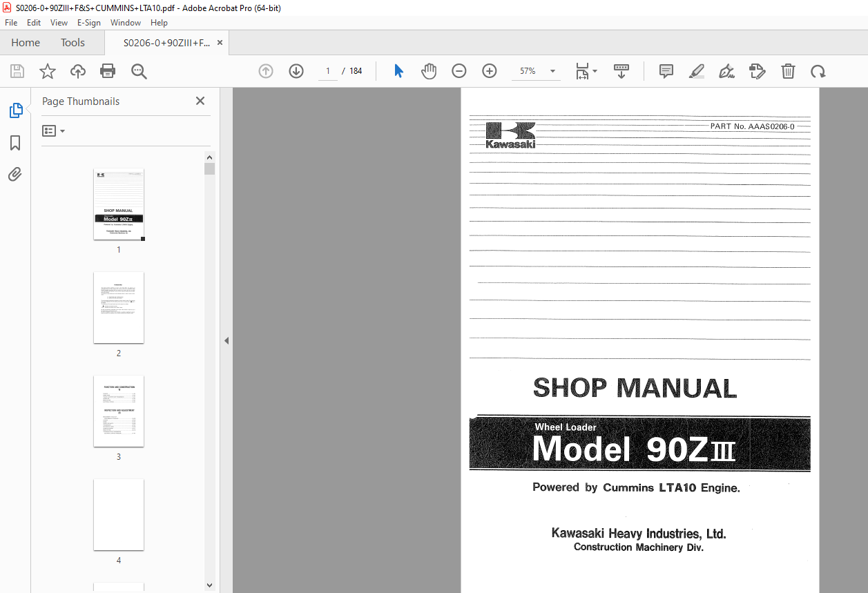
Task: Add a comment sticky note
Action: (x=666, y=71)
